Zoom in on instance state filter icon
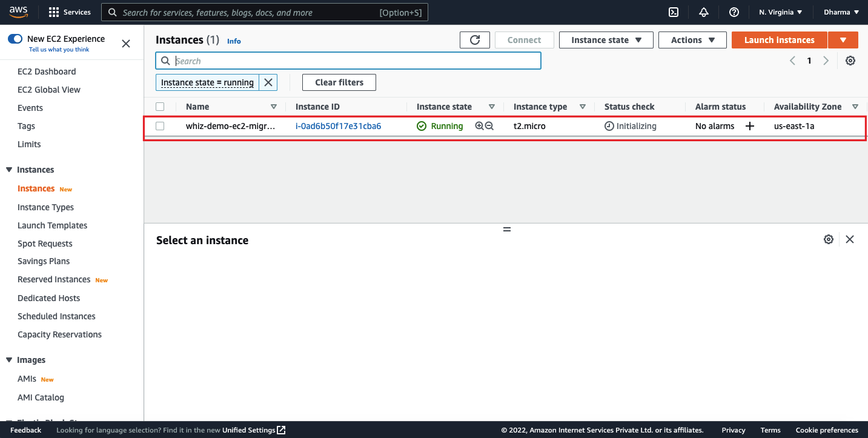The height and width of the screenshot is (438, 868). 479,126
